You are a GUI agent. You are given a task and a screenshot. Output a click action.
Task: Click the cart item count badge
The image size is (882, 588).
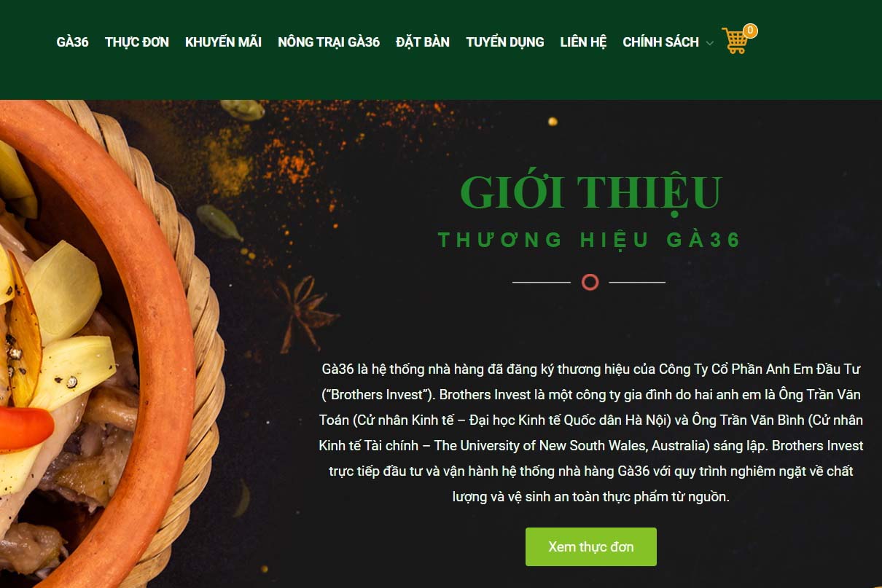pyautogui.click(x=750, y=31)
